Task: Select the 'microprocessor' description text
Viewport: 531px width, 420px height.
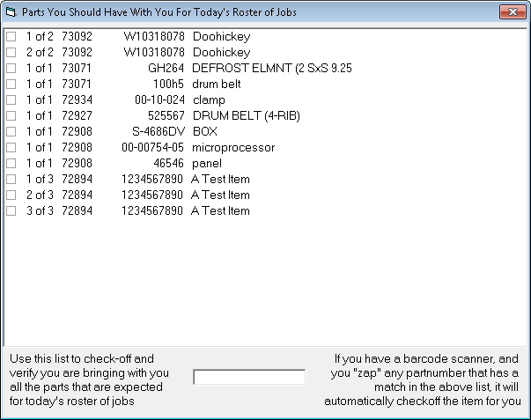Action: click(x=233, y=148)
